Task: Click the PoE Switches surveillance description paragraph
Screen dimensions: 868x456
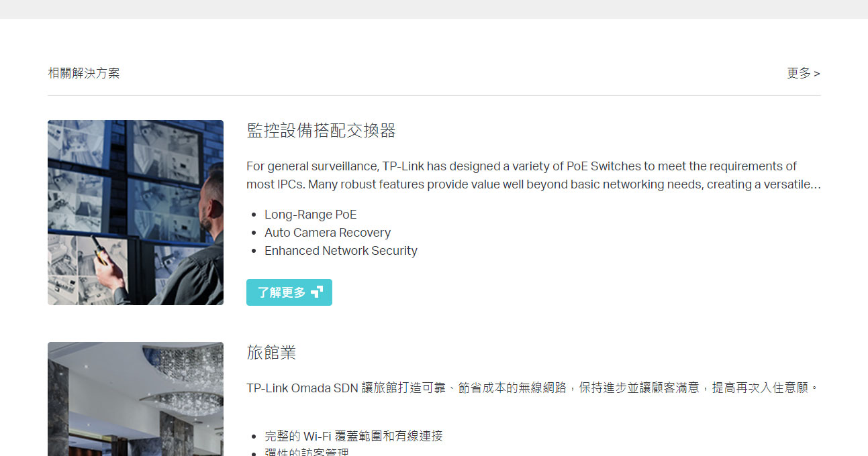Action: (534, 175)
